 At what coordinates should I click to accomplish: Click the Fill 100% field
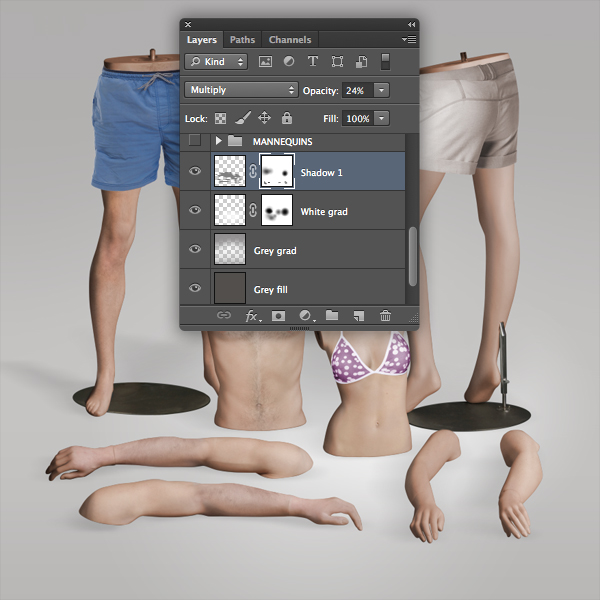point(358,118)
